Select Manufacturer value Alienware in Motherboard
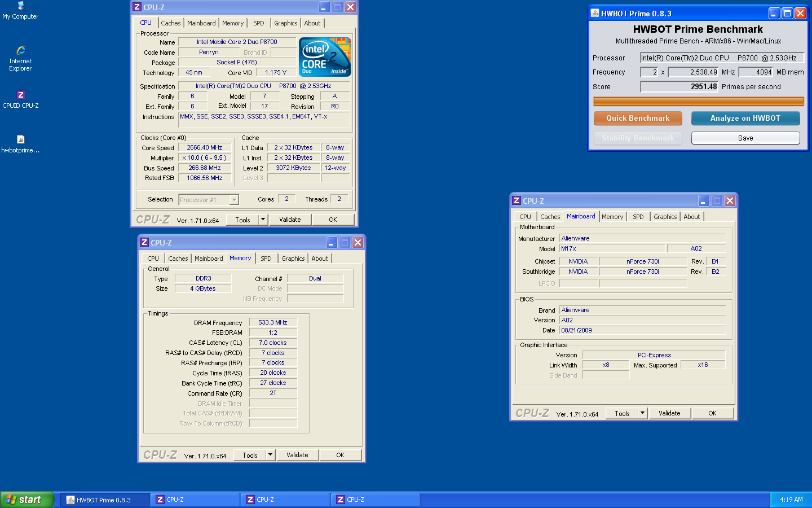This screenshot has width=812, height=508. (x=642, y=238)
